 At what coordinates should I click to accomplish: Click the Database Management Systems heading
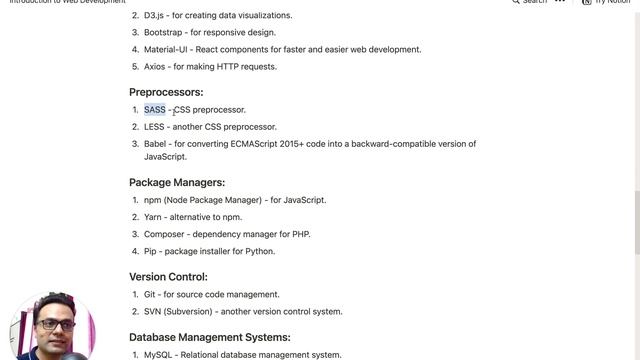[x=210, y=337]
